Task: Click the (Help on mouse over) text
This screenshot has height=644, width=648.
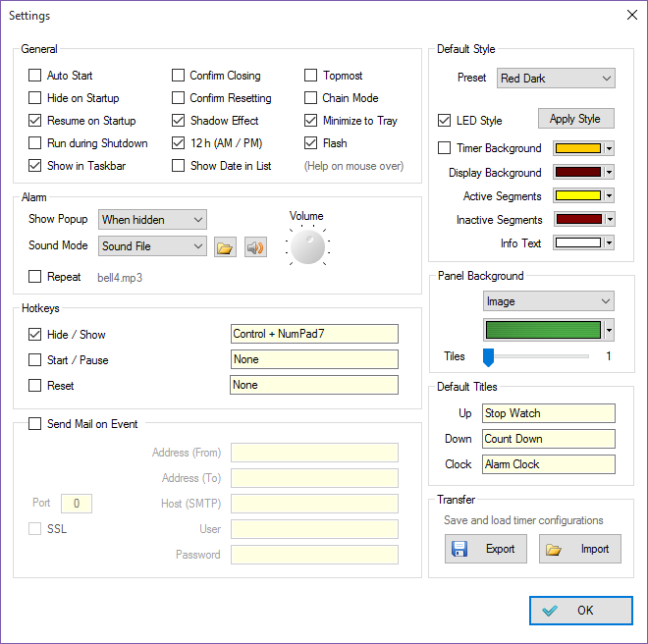Action: 353,166
